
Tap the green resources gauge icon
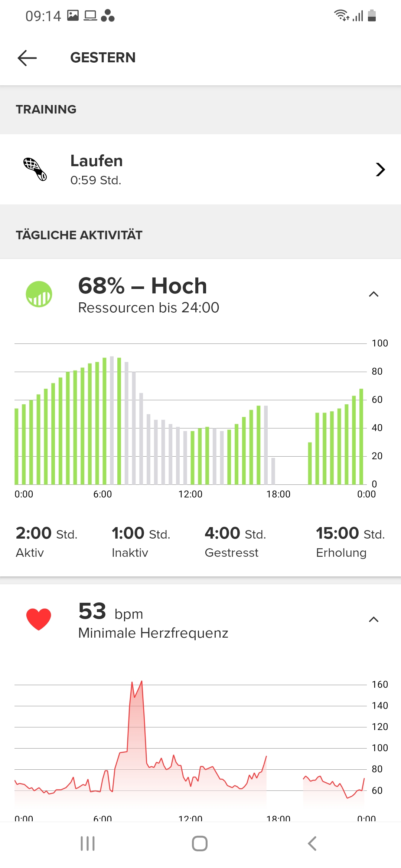[39, 294]
